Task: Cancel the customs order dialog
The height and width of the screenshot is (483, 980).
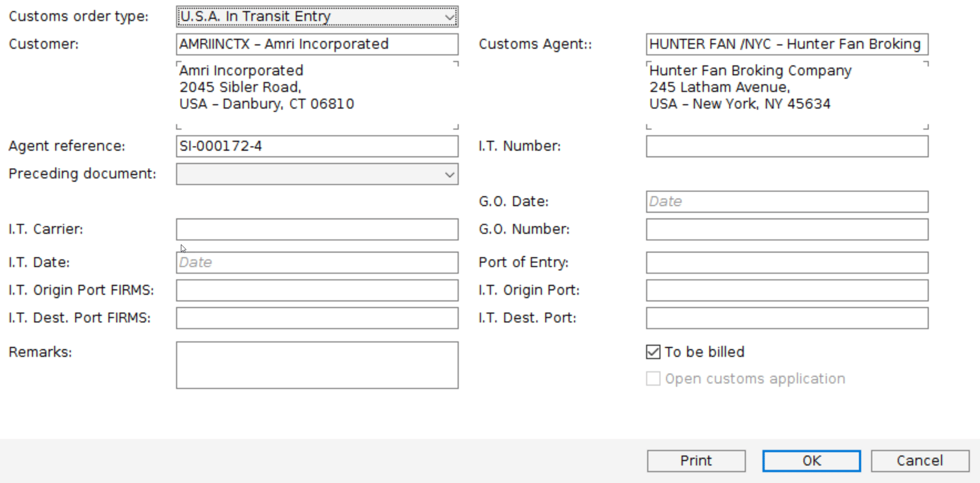Action: [x=919, y=461]
